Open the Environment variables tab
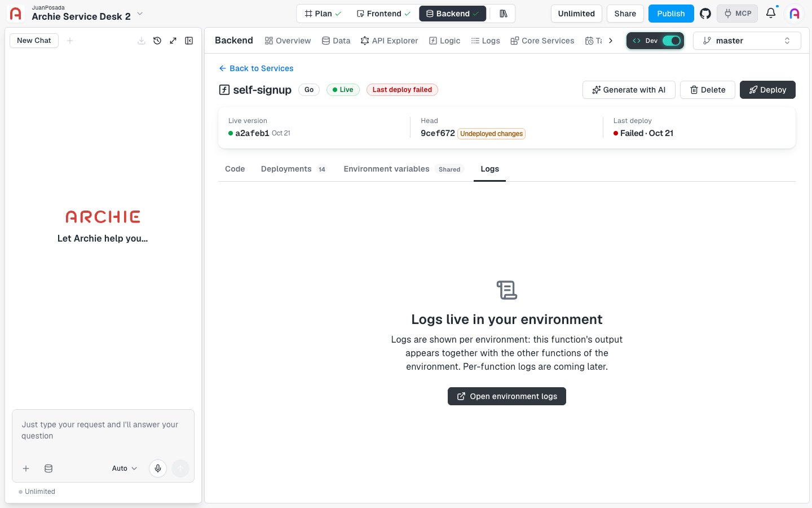Viewport: 812px width, 508px height. (404, 169)
